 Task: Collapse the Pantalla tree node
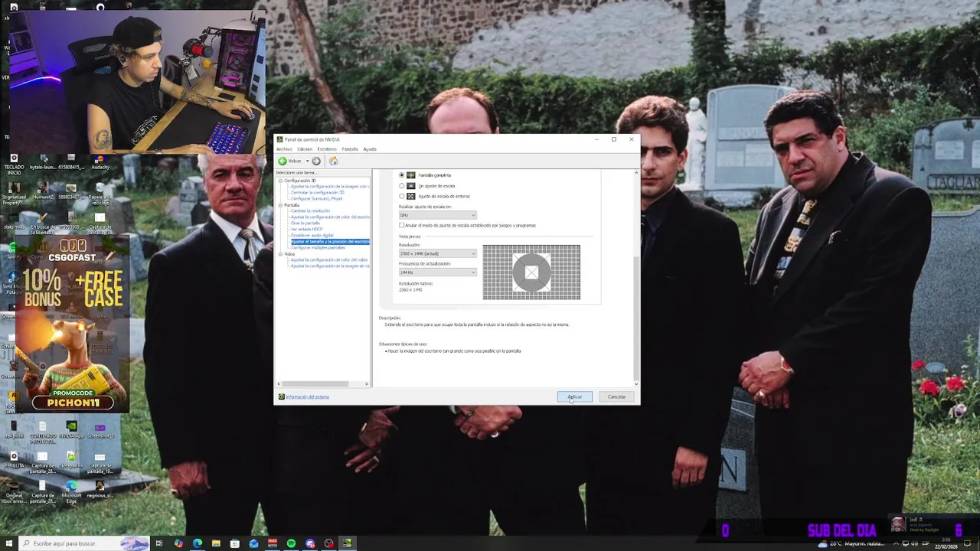280,205
